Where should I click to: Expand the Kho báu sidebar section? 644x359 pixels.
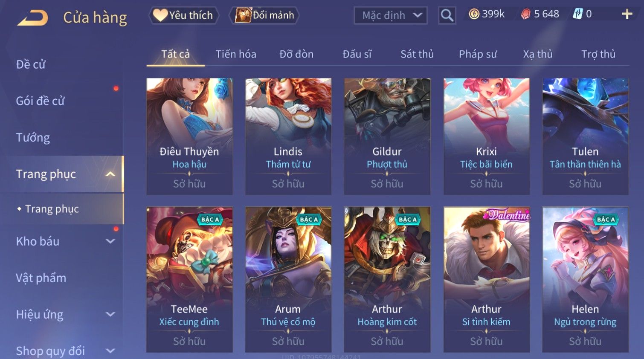110,241
